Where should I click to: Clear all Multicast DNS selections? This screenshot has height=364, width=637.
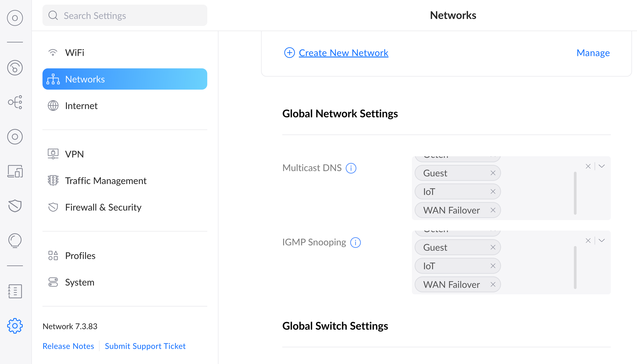pyautogui.click(x=588, y=166)
